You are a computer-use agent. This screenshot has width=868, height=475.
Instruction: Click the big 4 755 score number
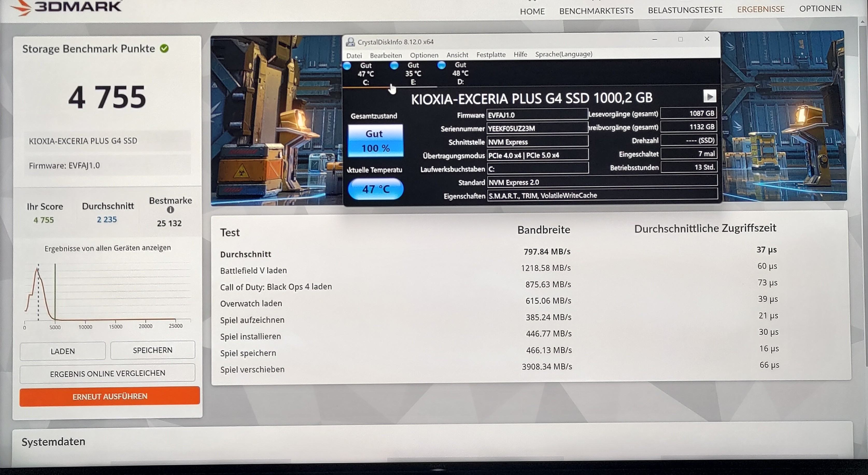click(x=107, y=97)
